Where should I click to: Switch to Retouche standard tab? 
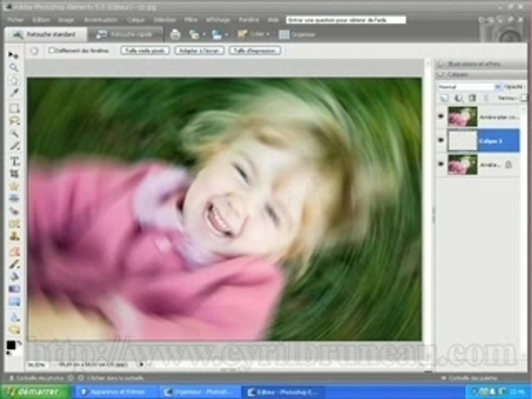pyautogui.click(x=45, y=34)
